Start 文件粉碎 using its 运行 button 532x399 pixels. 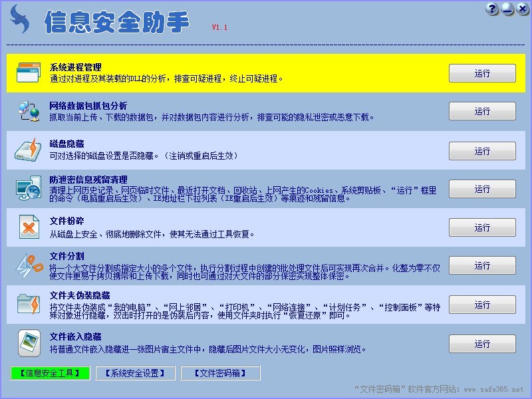point(482,227)
